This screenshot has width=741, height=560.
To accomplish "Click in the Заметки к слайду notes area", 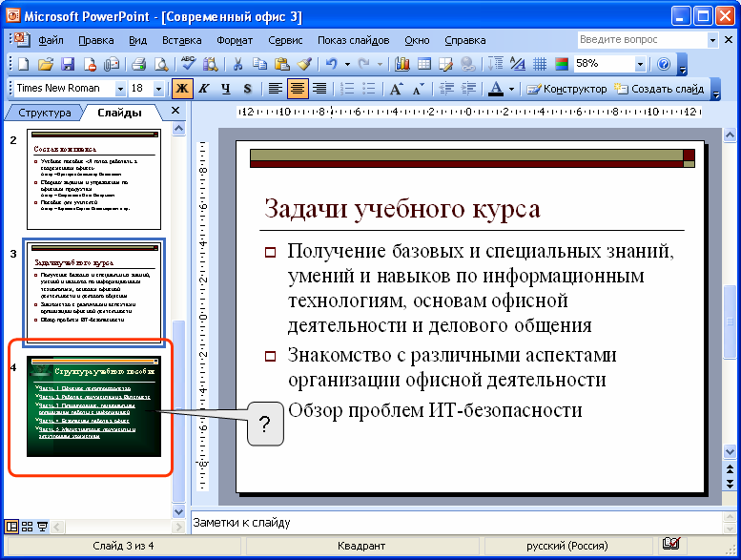I will click(x=455, y=523).
